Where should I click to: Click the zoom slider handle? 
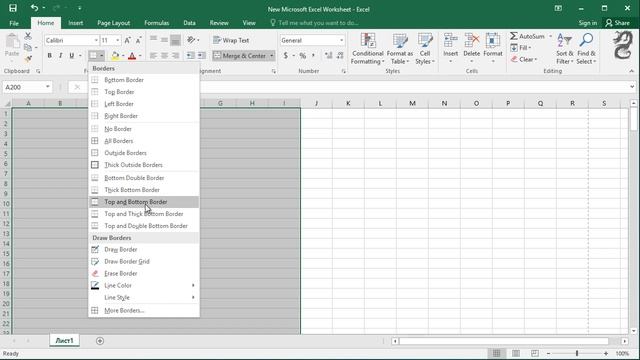click(577, 353)
